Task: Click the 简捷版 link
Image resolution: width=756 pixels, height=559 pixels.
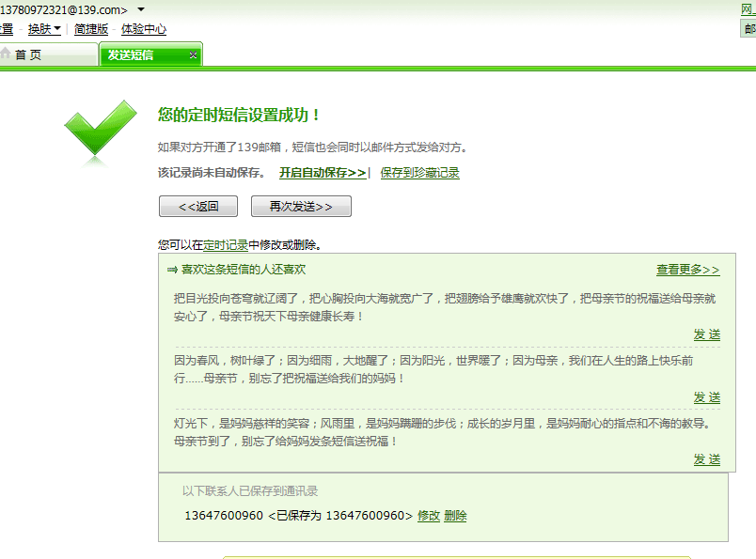Action: (x=91, y=29)
